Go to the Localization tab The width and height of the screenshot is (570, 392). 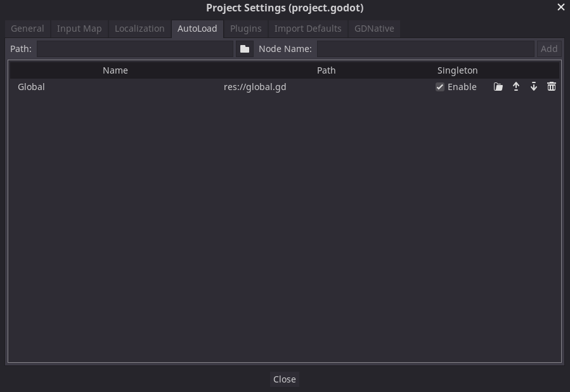pos(139,29)
